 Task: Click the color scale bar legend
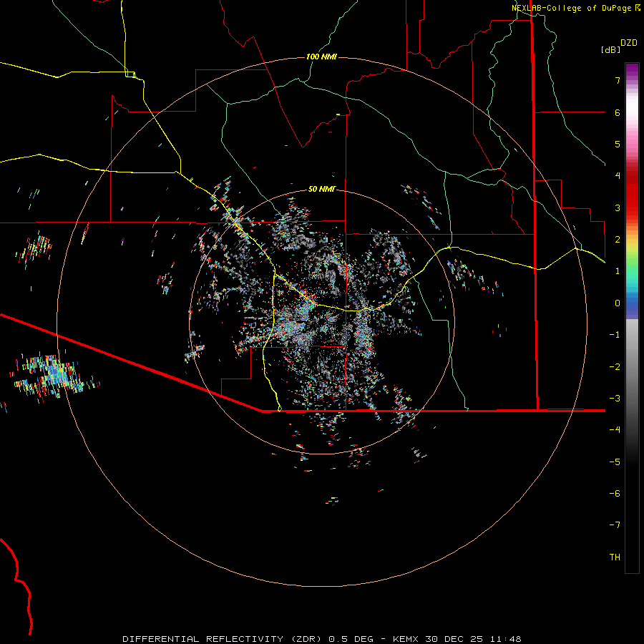tap(632, 318)
